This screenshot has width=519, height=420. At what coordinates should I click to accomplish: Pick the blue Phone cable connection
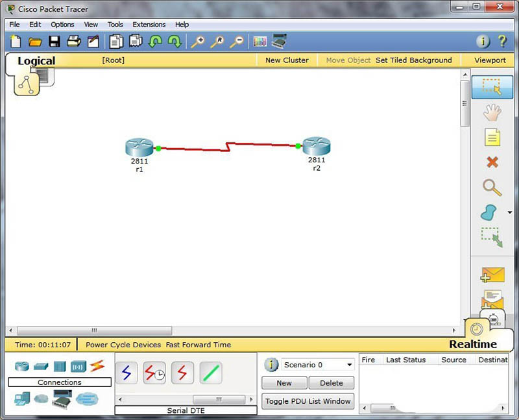pyautogui.click(x=127, y=373)
